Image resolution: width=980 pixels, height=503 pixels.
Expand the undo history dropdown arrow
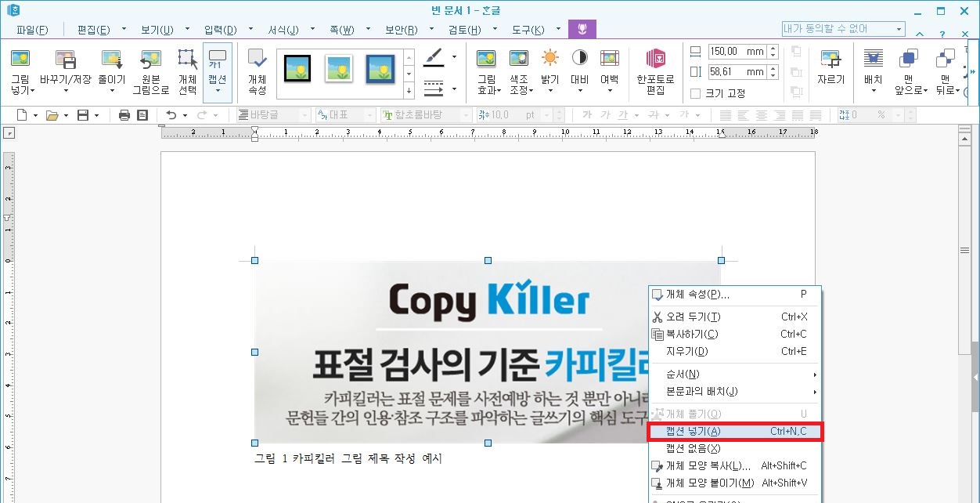[x=186, y=115]
